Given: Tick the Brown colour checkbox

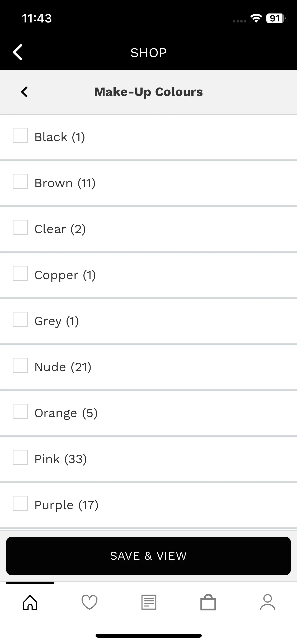Looking at the screenshot, I should pyautogui.click(x=20, y=181).
